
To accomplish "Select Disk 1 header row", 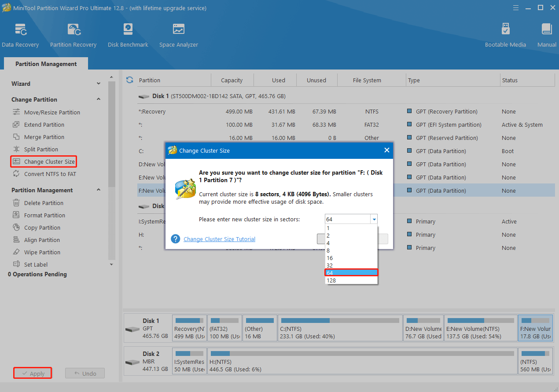I will click(346, 96).
